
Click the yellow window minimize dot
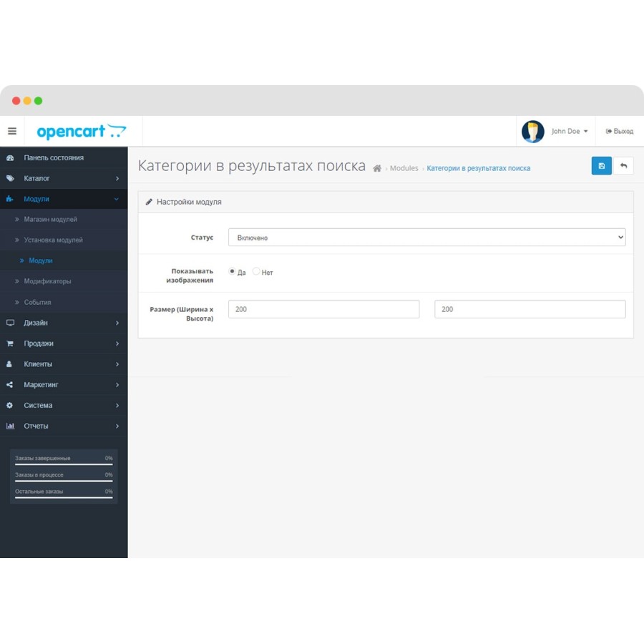tap(27, 101)
